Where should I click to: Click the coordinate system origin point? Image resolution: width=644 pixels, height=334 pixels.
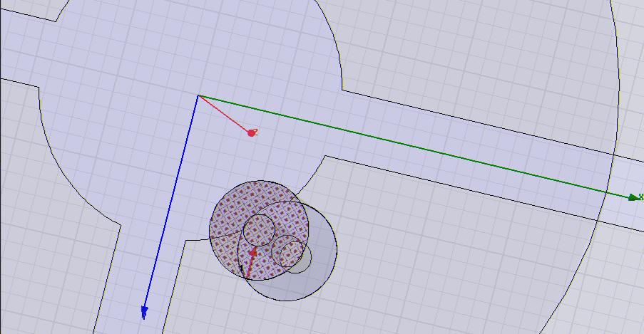(198, 95)
